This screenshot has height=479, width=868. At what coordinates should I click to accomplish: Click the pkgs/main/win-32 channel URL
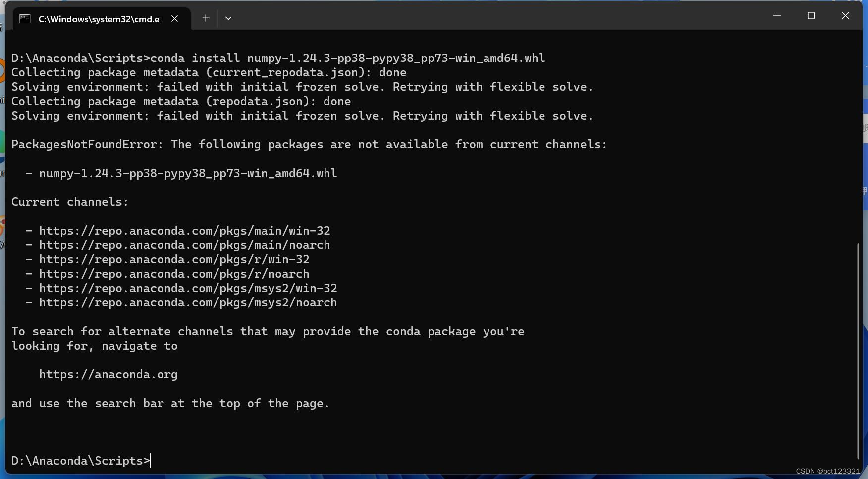(x=185, y=230)
